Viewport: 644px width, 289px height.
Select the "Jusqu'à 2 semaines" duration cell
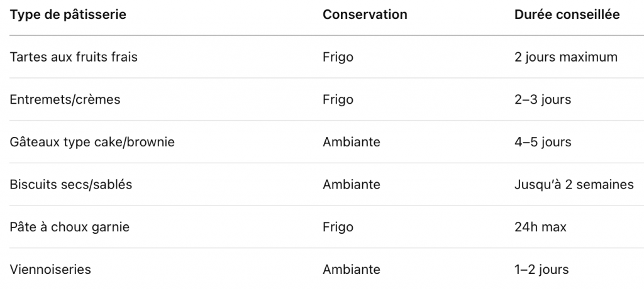[574, 185]
